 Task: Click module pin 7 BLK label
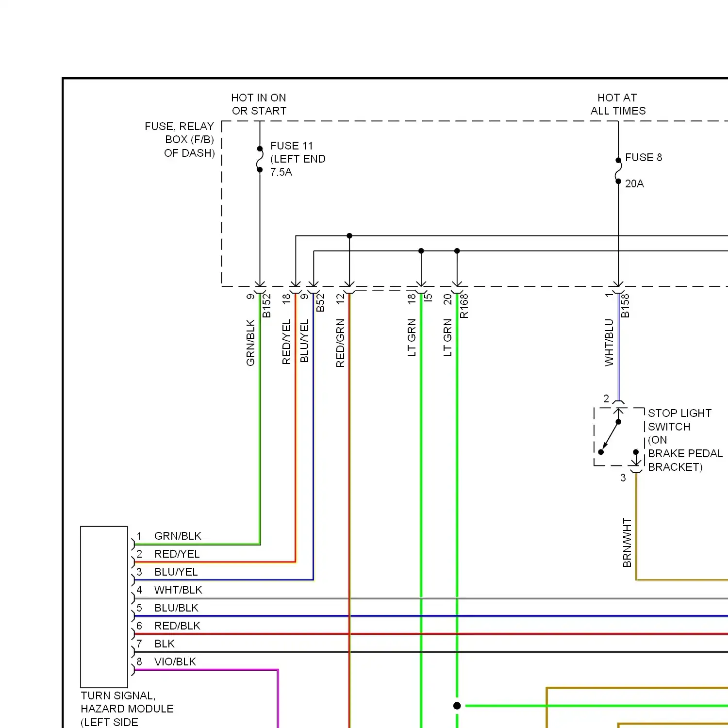point(165,644)
